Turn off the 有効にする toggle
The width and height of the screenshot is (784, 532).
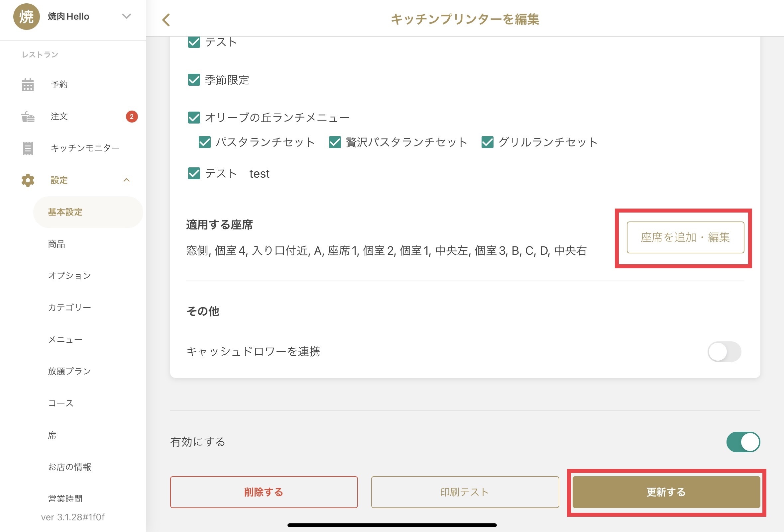[x=743, y=442]
